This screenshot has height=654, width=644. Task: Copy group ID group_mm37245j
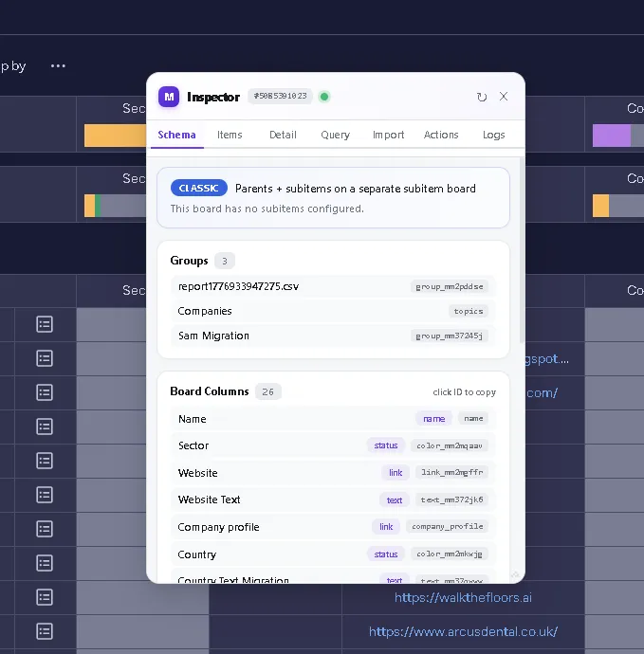(449, 336)
